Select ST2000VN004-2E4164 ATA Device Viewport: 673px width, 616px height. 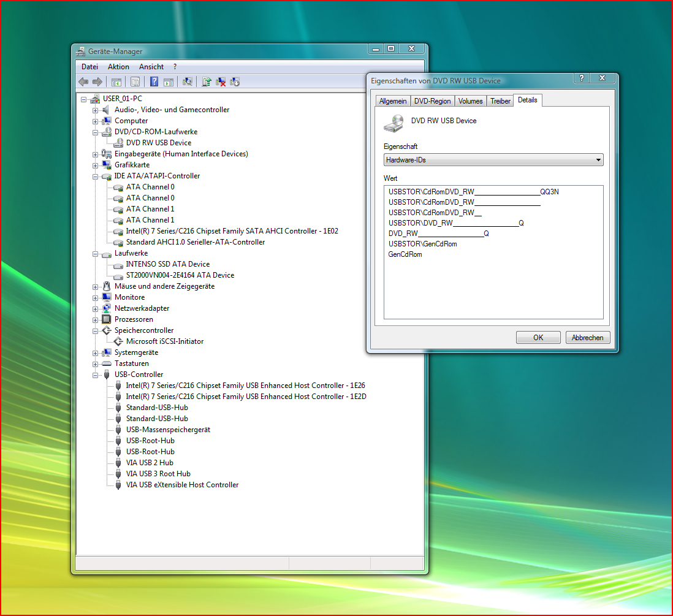pos(180,275)
